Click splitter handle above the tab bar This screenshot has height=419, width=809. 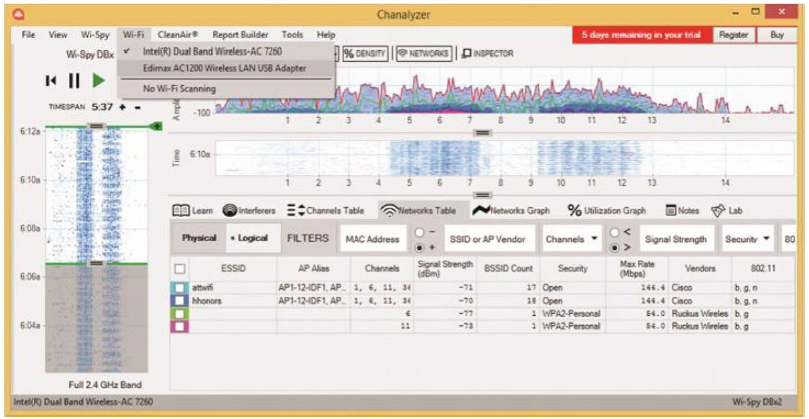pyautogui.click(x=482, y=195)
